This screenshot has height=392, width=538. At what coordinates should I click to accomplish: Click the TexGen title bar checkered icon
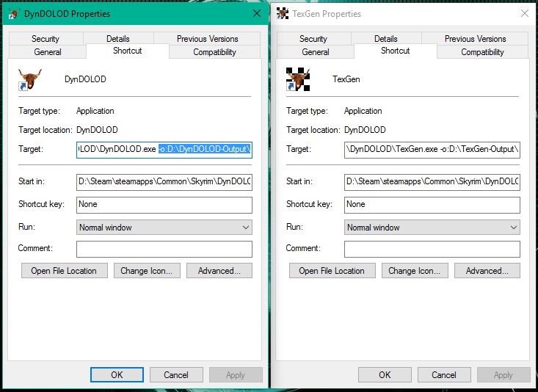[x=283, y=14]
